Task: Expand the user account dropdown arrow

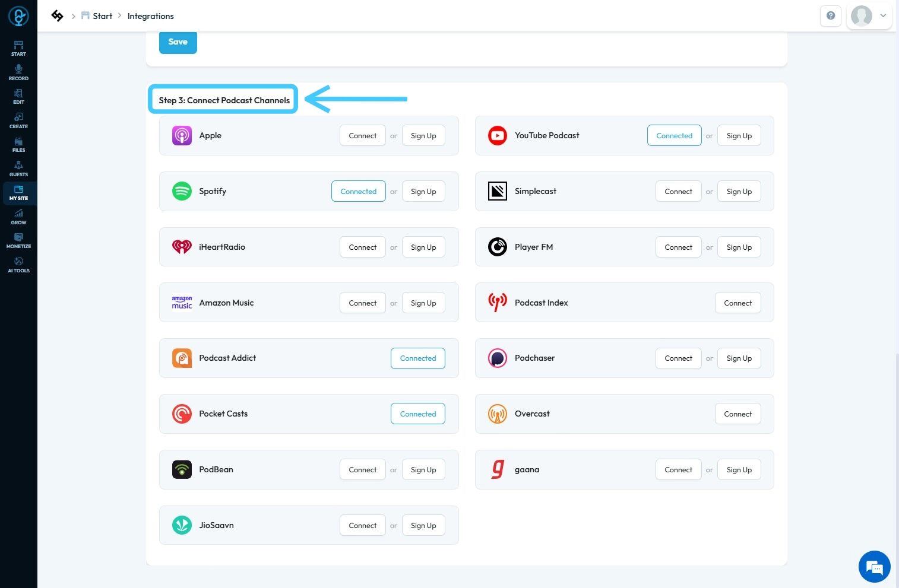Action: (883, 16)
